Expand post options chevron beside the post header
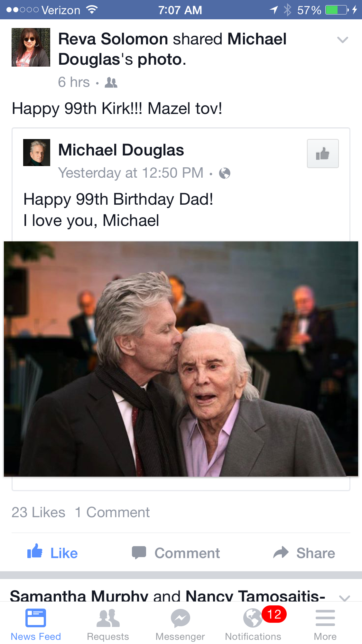This screenshot has height=644, width=362. pos(342,40)
